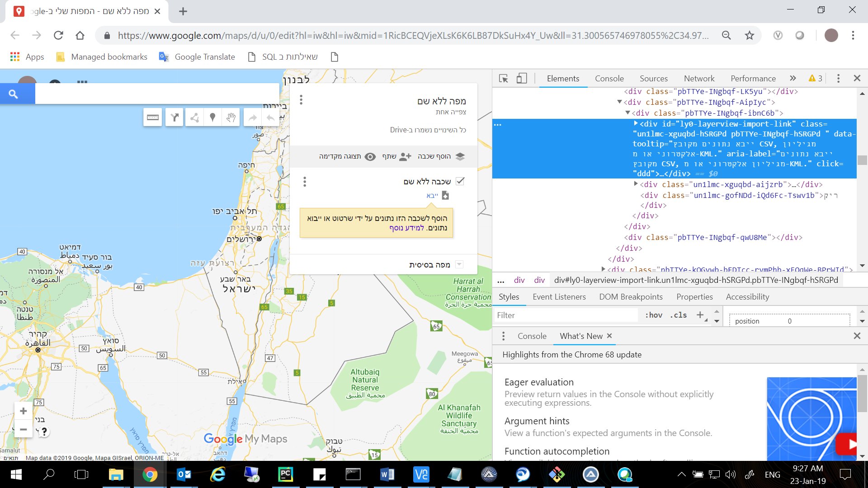Toggle the .cls element classes panel
The height and width of the screenshot is (488, 868).
point(678,315)
